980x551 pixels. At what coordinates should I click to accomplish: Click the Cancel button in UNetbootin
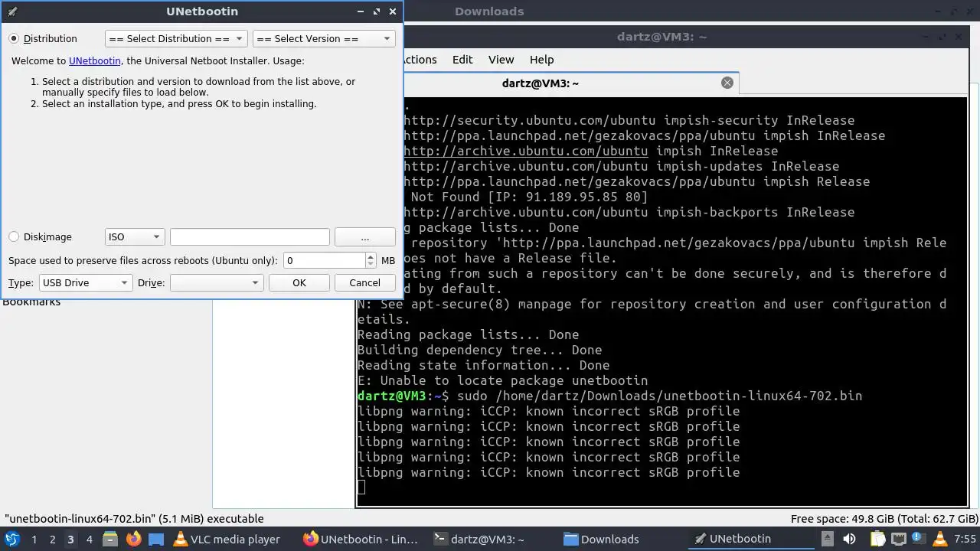point(365,283)
